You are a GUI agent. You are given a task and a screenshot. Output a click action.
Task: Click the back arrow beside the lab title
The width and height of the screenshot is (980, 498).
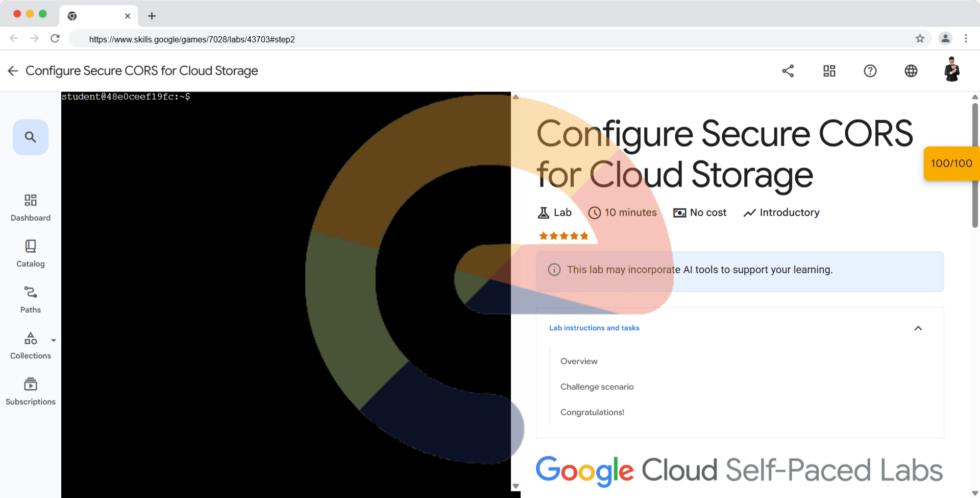click(13, 71)
